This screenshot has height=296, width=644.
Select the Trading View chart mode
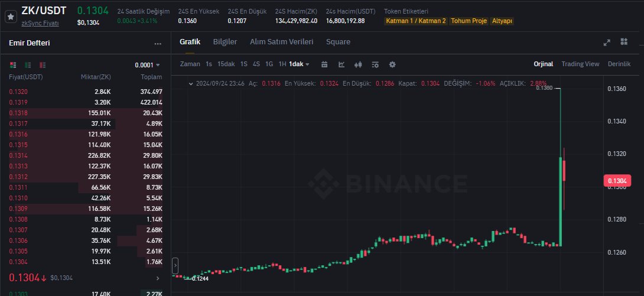click(580, 64)
